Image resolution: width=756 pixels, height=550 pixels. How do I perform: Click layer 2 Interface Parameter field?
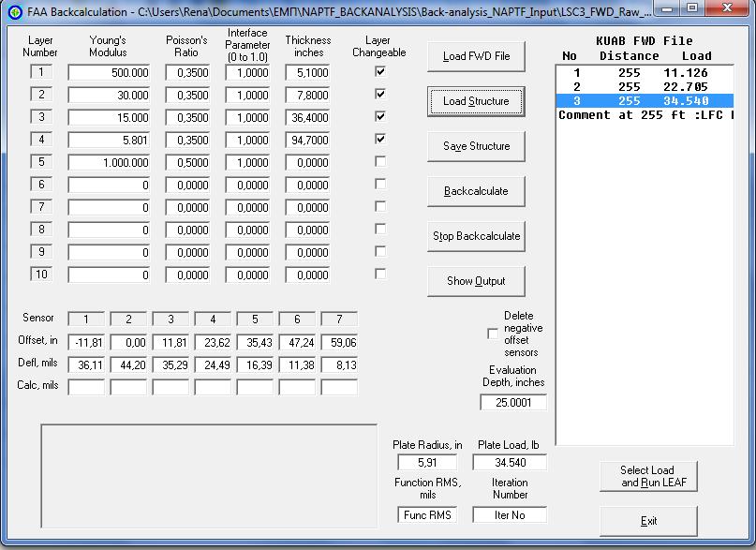(247, 95)
